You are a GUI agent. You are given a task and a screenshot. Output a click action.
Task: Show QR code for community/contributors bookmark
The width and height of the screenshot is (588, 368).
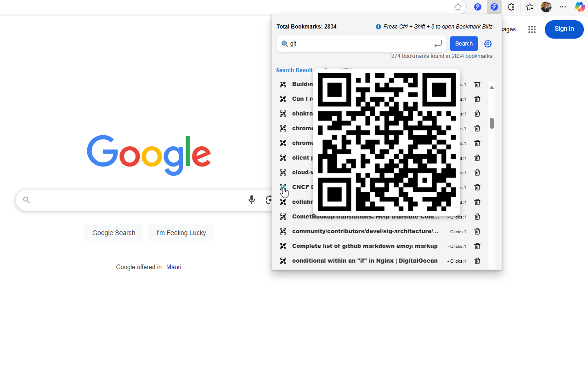(x=283, y=231)
